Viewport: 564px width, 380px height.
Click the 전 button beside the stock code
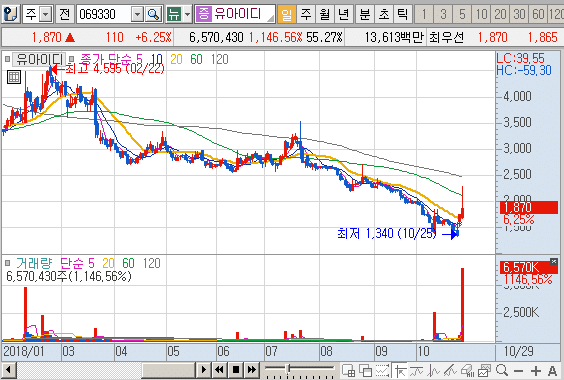[65, 14]
